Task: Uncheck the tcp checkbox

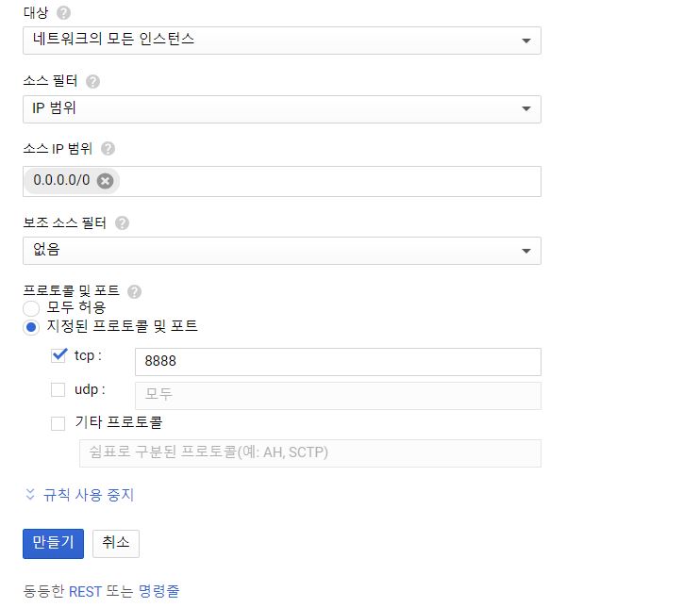Action: [58, 356]
